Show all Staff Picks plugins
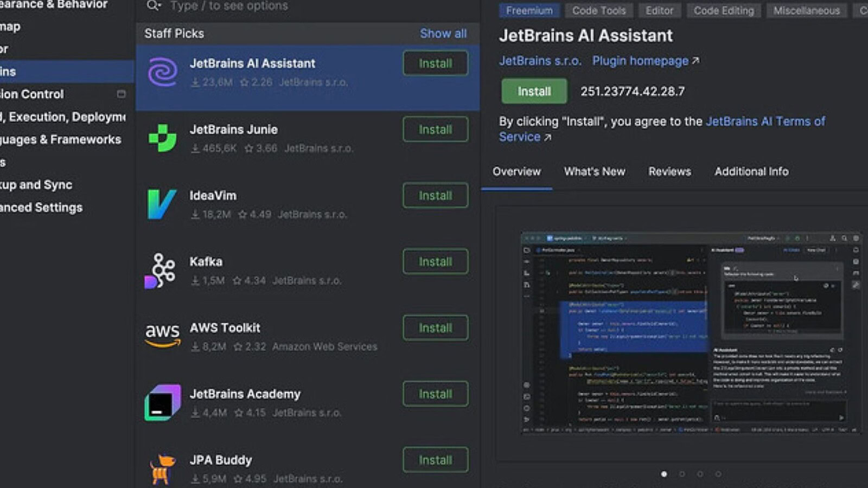 tap(443, 34)
